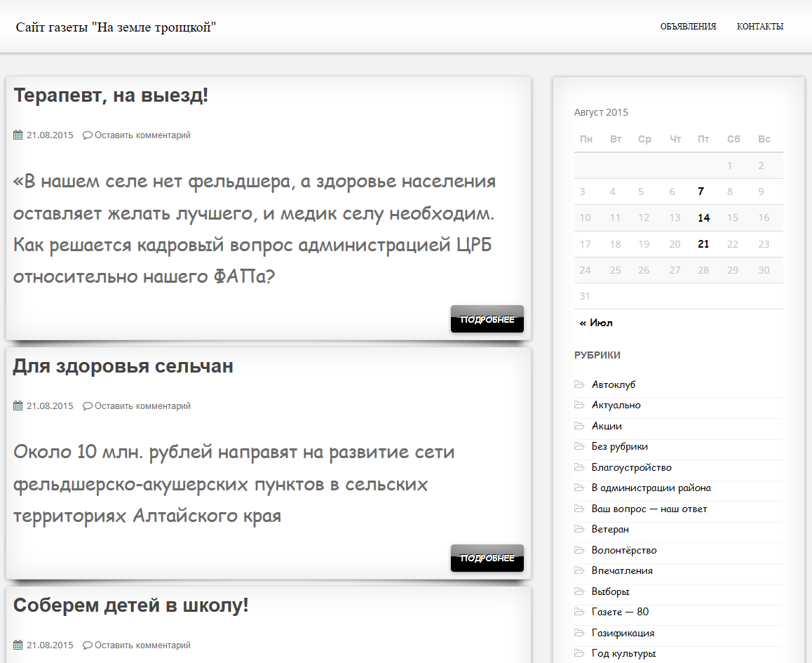Click folder icon beside Акции
Image resolution: width=812 pixels, height=663 pixels.
[579, 426]
